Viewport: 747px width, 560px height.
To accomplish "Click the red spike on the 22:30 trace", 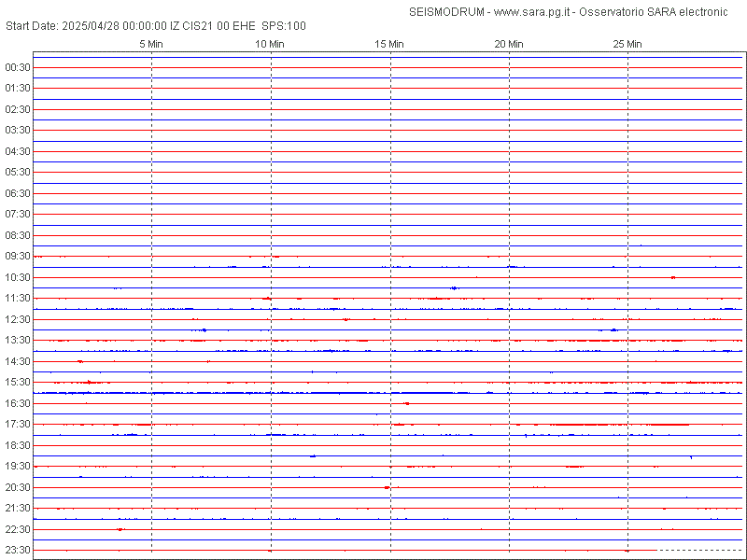I will (x=120, y=529).
